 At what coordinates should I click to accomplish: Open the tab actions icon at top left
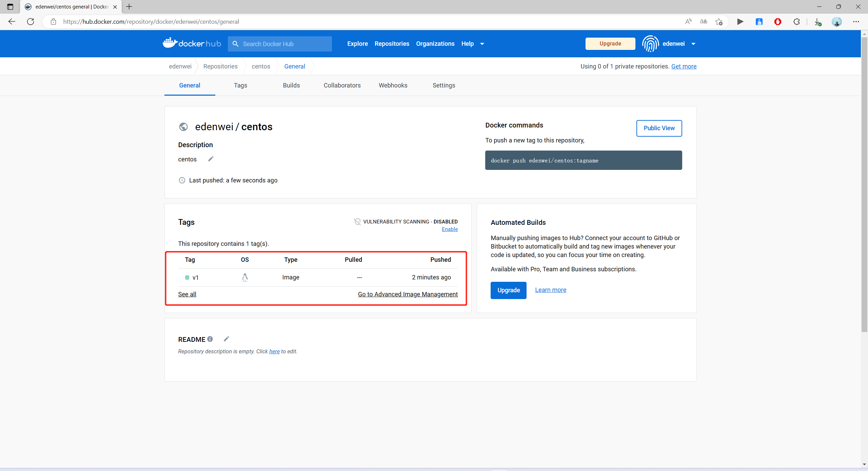click(x=10, y=7)
